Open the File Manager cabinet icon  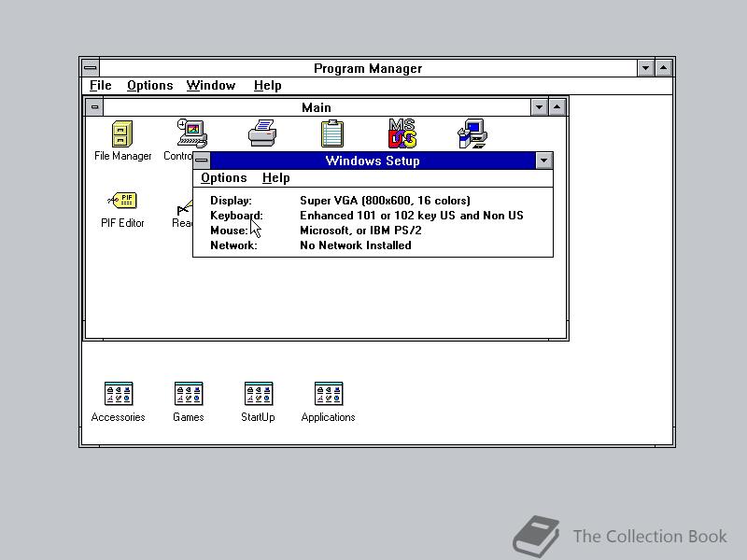122,133
